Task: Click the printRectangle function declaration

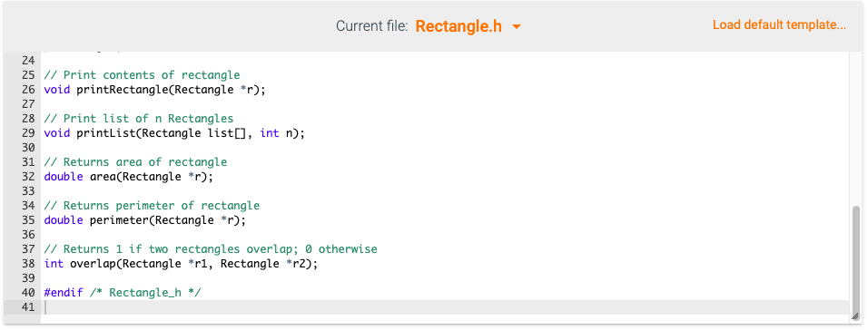Action: [154, 90]
